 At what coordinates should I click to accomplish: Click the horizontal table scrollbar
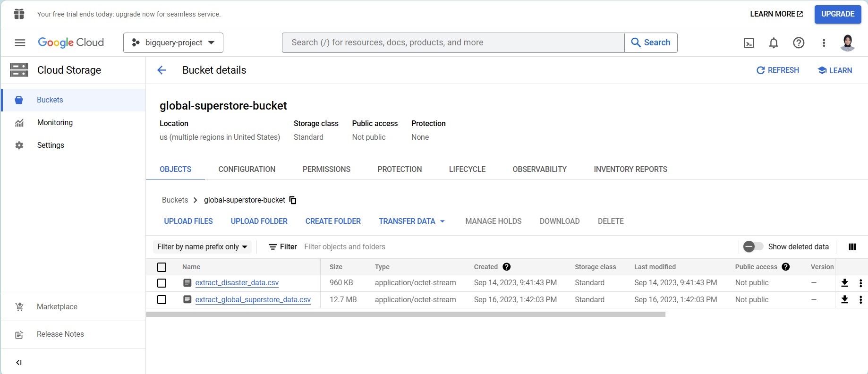coord(406,314)
